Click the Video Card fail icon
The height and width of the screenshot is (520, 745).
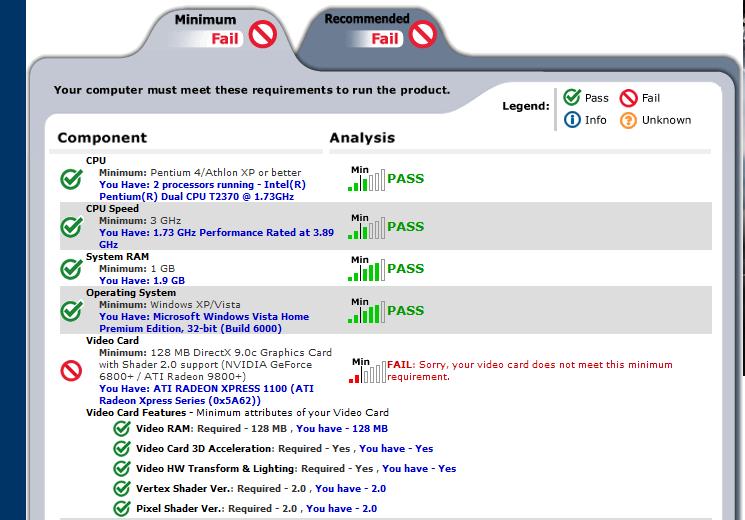(71, 371)
